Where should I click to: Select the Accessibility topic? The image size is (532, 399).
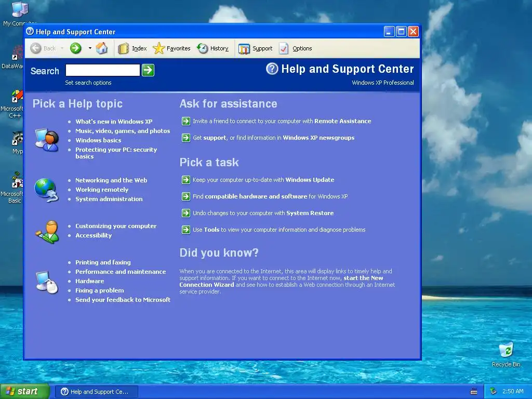(94, 235)
